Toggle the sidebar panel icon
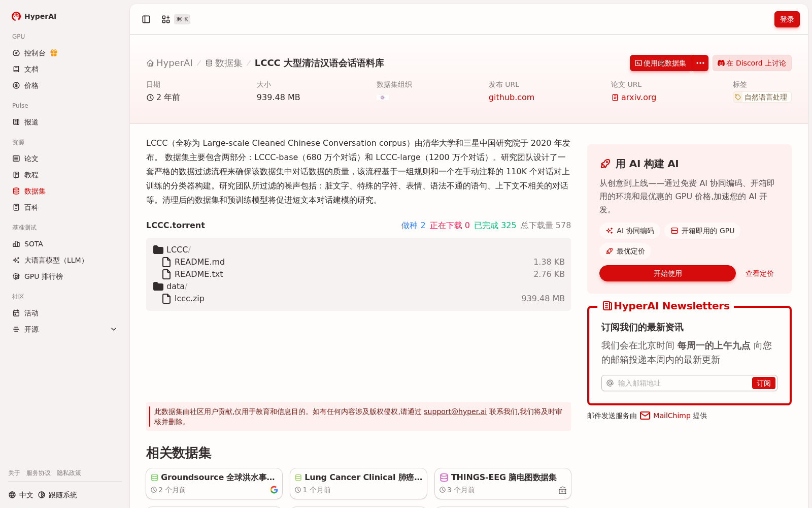This screenshot has width=812, height=508. tap(146, 19)
